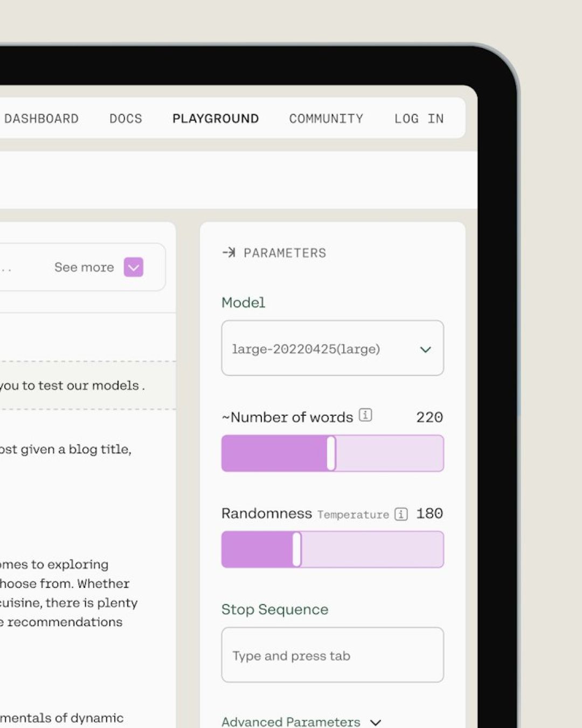The height and width of the screenshot is (728, 582).
Task: Focus the Stop Sequence input field
Action: click(x=332, y=655)
